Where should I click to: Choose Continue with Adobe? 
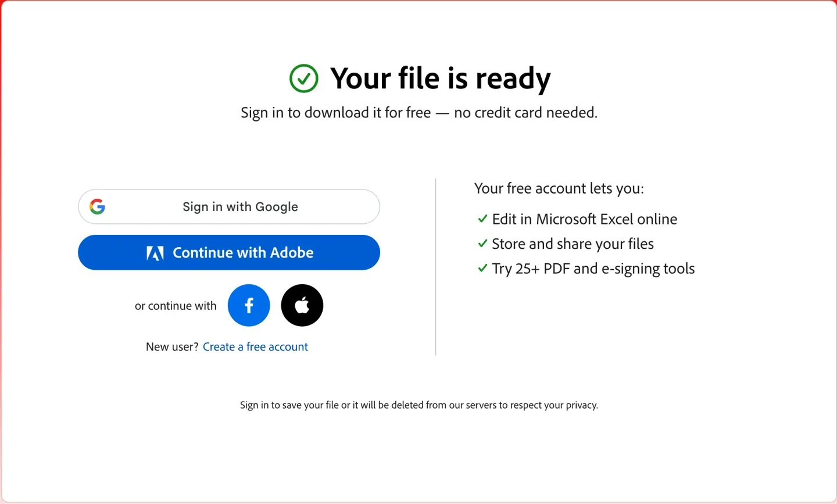tap(229, 252)
